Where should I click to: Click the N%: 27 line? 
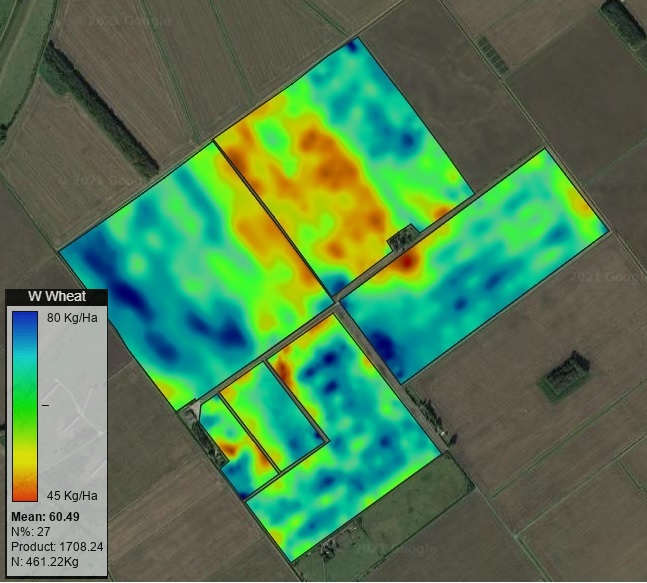click(31, 531)
